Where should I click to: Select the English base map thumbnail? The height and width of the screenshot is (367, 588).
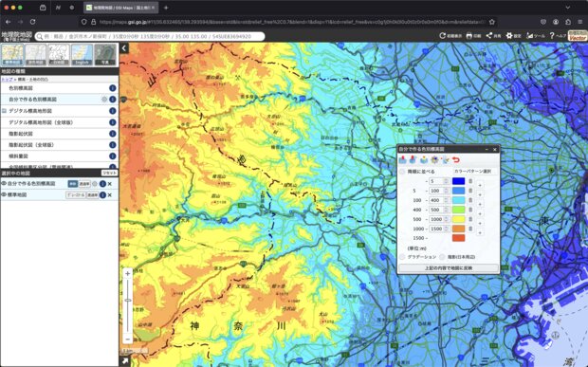point(82,55)
